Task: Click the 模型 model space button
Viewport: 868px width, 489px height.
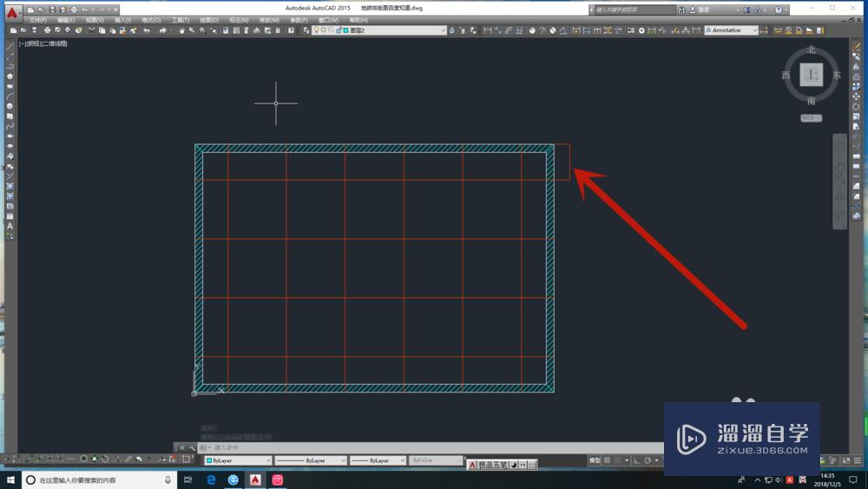Action: click(x=595, y=460)
